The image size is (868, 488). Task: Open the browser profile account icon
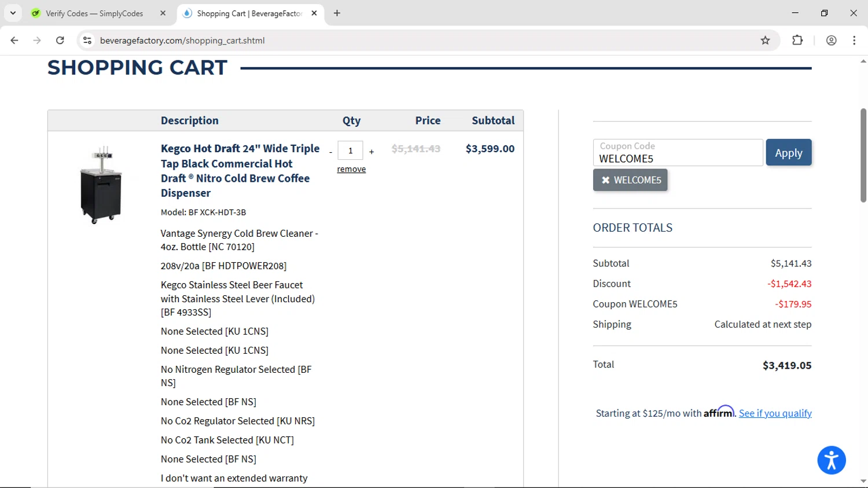(831, 41)
